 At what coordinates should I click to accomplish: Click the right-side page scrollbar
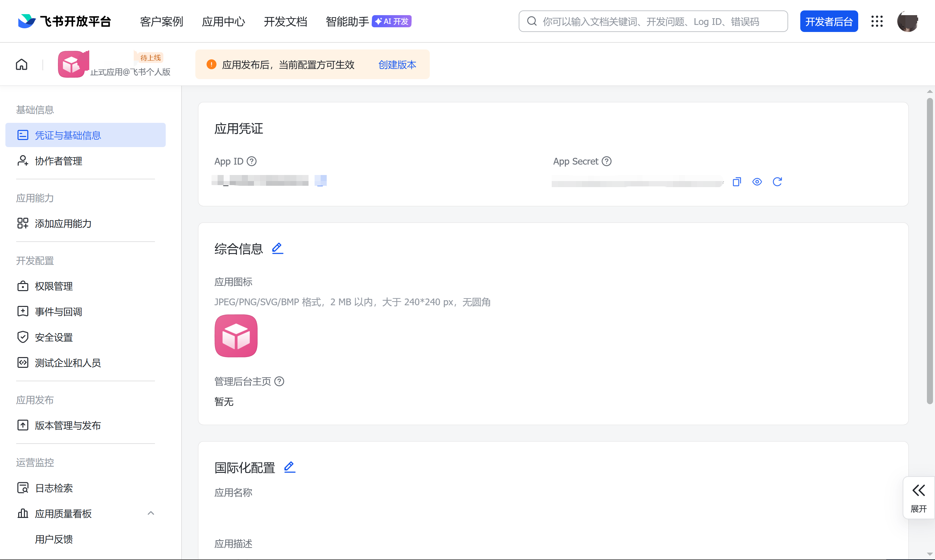click(x=929, y=245)
